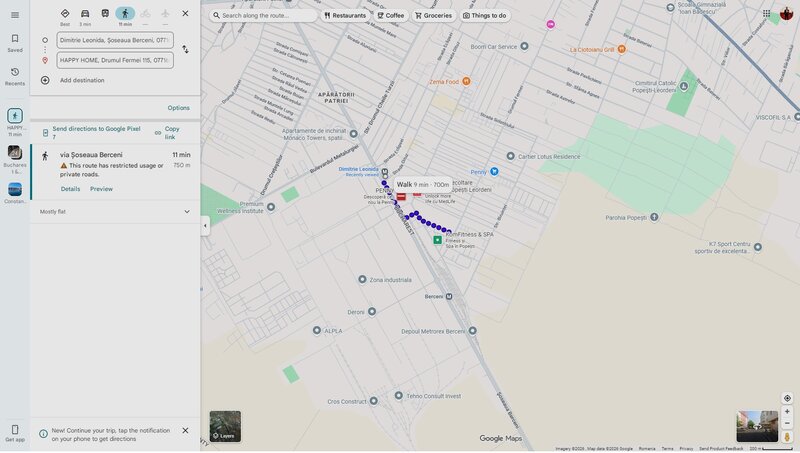Edit the HAPPY HOME destination field
The height and width of the screenshot is (453, 800).
(x=115, y=60)
